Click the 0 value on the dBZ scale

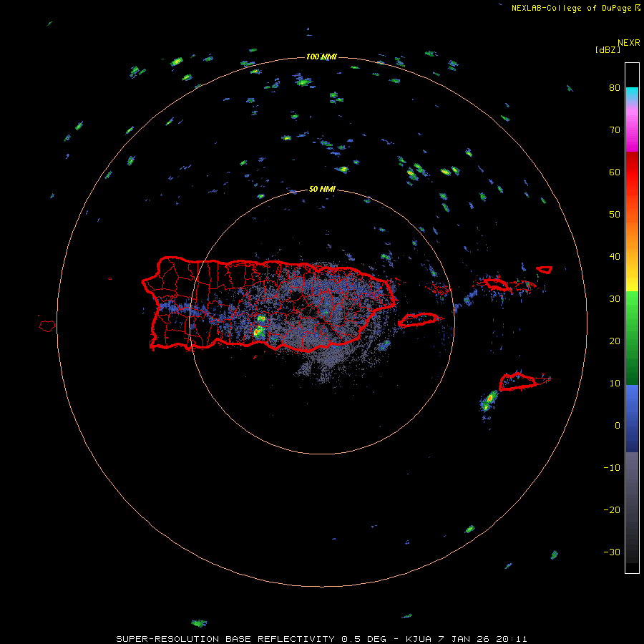tap(618, 426)
